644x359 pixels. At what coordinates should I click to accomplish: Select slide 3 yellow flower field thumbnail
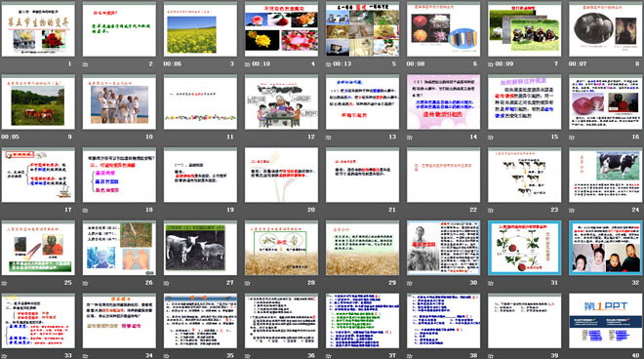200,30
